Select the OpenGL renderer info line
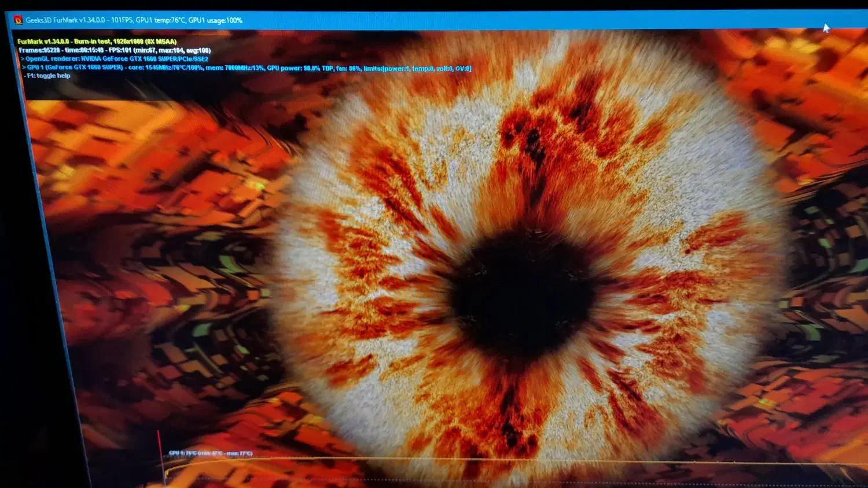Image resolution: width=868 pixels, height=488 pixels. [x=115, y=59]
